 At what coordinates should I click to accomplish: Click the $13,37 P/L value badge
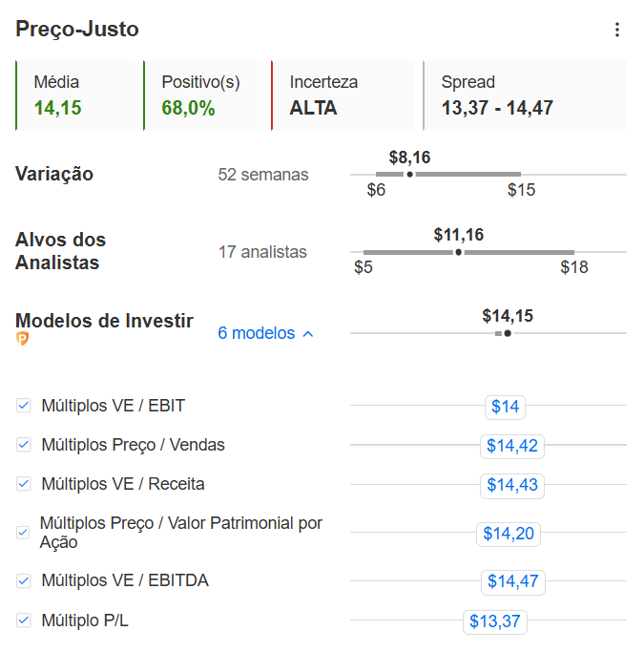click(x=495, y=621)
